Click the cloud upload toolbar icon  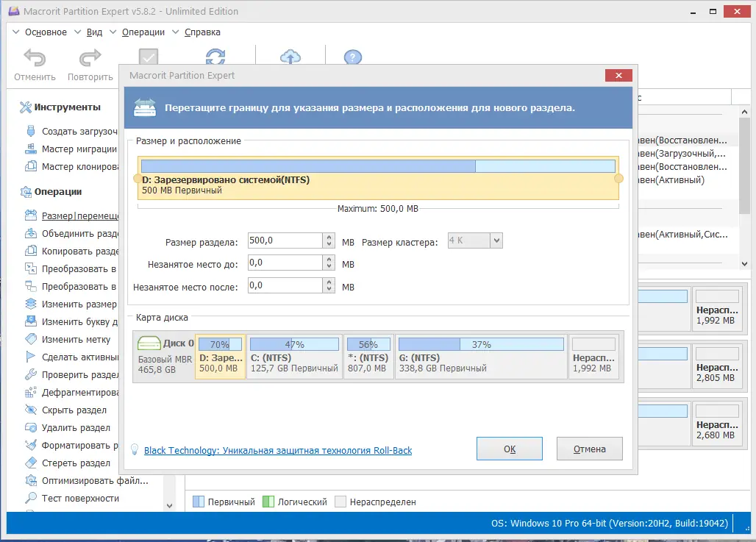pyautogui.click(x=290, y=57)
